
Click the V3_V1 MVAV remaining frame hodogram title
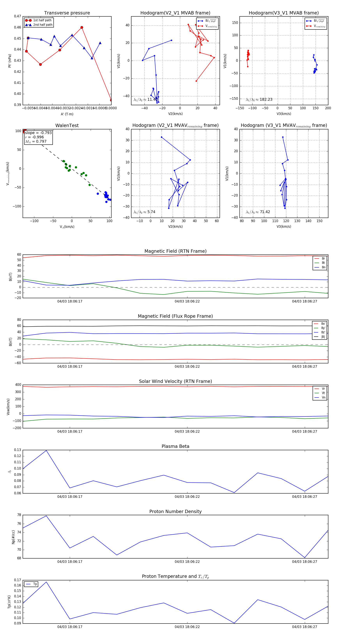pyautogui.click(x=284, y=125)
